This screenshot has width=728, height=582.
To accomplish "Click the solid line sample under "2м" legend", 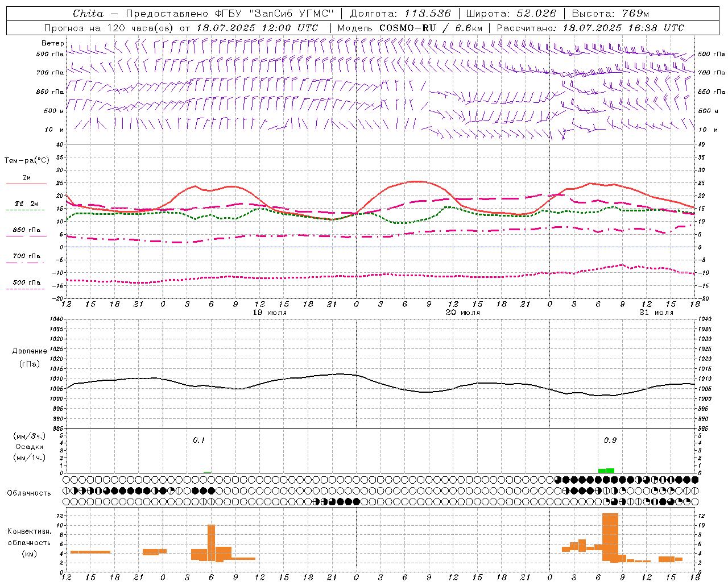I will click(x=26, y=184).
